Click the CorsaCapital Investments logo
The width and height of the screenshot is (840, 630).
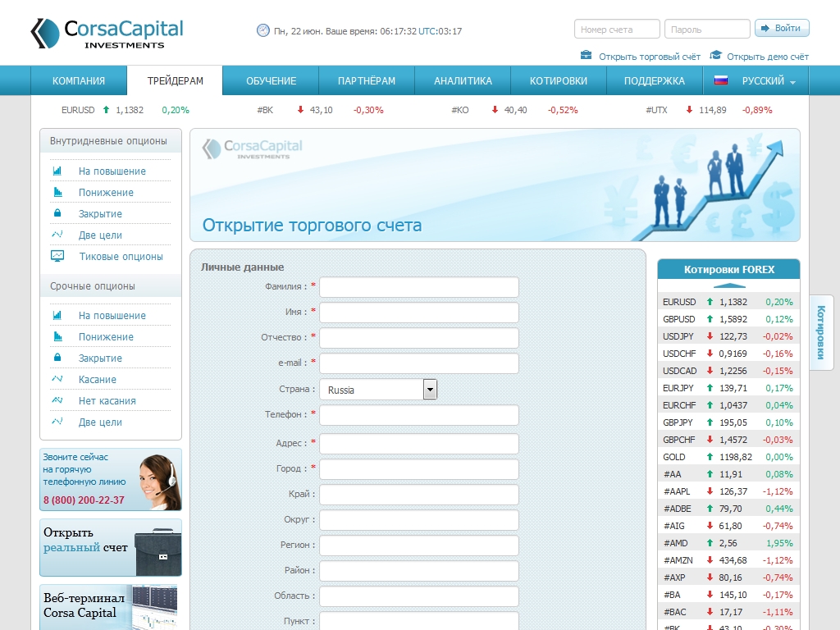tap(107, 33)
